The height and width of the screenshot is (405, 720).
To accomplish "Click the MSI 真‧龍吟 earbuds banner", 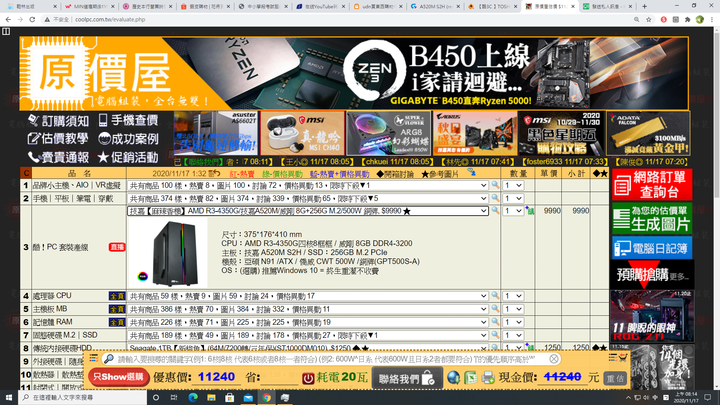I will click(x=302, y=133).
